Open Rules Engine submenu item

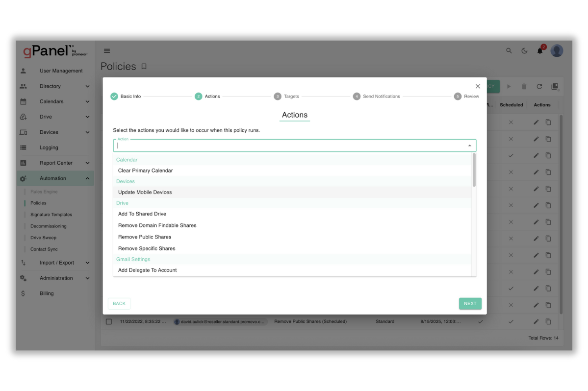pyautogui.click(x=44, y=192)
